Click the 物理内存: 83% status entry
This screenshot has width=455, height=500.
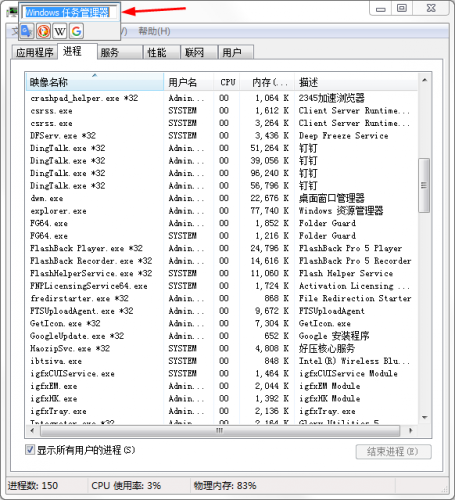pyautogui.click(x=225, y=486)
